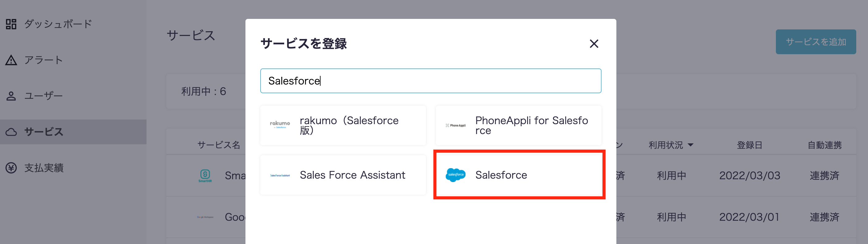Screen dimensions: 868x244
Task: Click the SmartHR logo icon
Action: coord(205,176)
